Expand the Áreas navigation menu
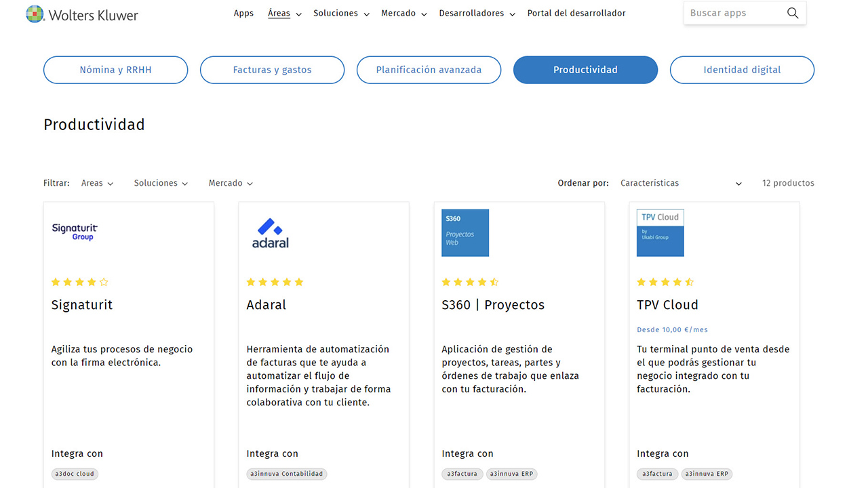This screenshot has height=488, width=868. 285,14
